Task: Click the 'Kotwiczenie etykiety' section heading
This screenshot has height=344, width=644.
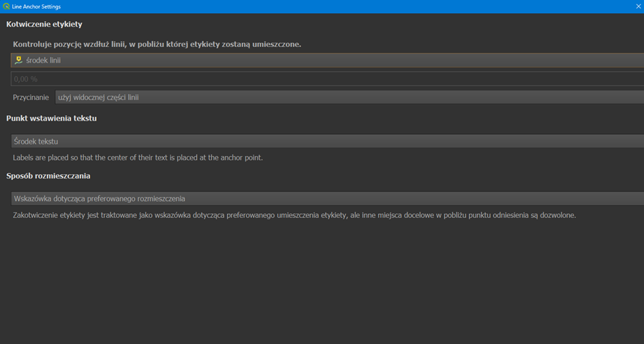Action: [x=44, y=25]
